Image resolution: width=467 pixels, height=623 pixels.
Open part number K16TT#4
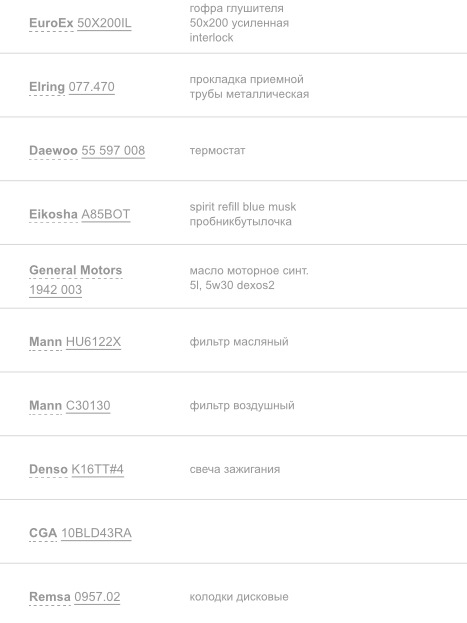(98, 469)
